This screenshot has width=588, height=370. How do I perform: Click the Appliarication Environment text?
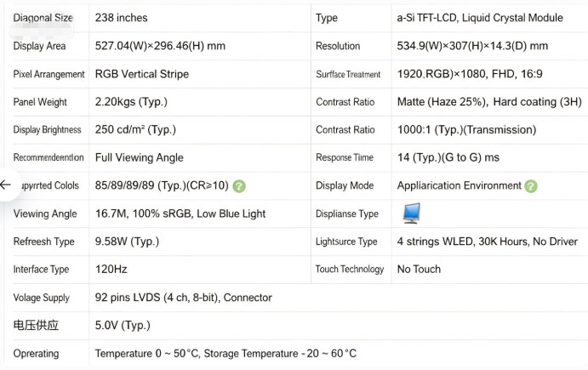click(460, 185)
